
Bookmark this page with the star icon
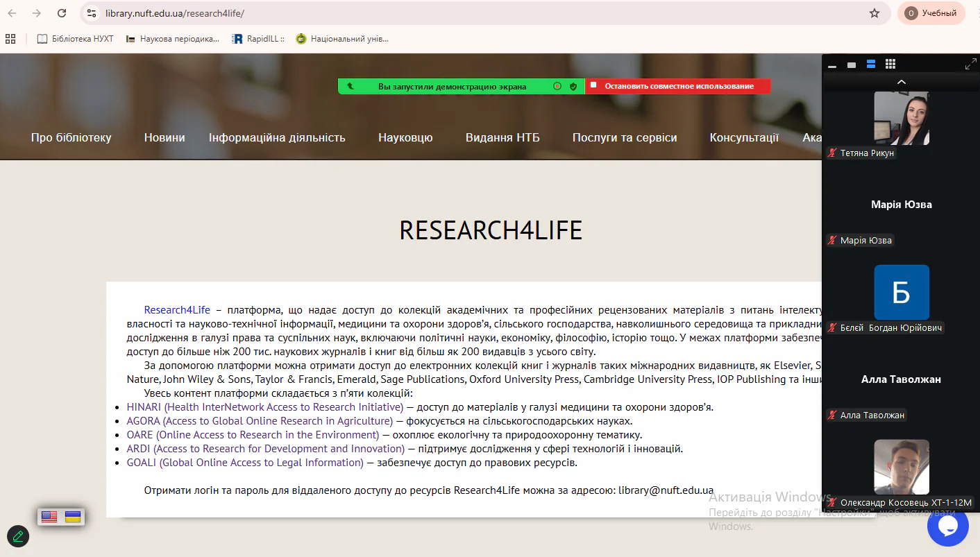[875, 13]
